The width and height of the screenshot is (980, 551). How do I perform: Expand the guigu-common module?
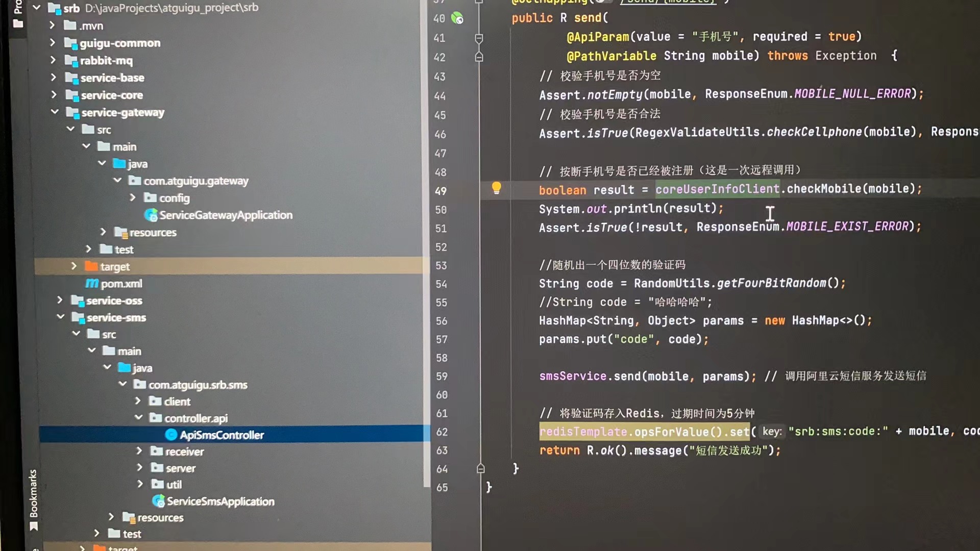click(x=53, y=43)
